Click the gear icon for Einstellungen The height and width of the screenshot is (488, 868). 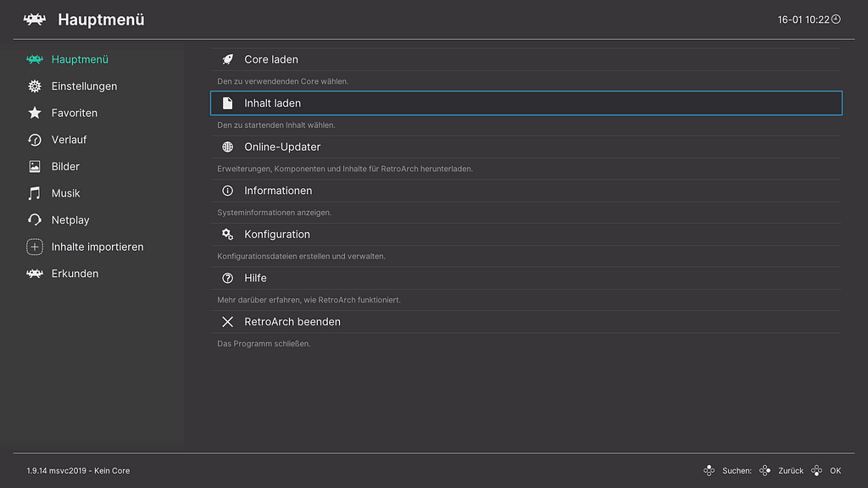point(35,86)
